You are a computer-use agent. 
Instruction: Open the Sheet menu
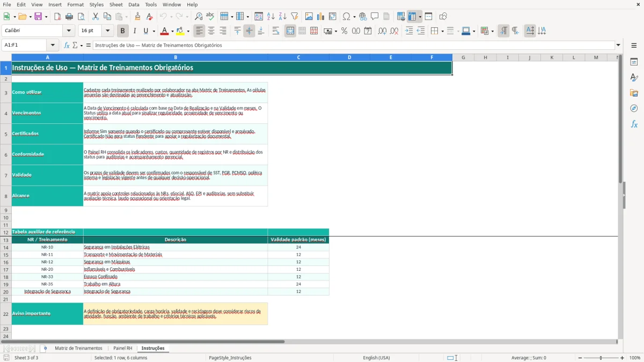[x=116, y=4]
